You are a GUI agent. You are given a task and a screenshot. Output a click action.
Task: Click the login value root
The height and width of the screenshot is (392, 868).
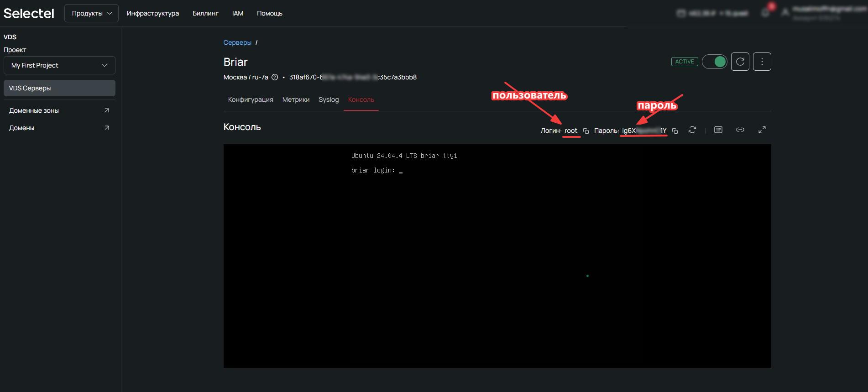click(x=571, y=131)
